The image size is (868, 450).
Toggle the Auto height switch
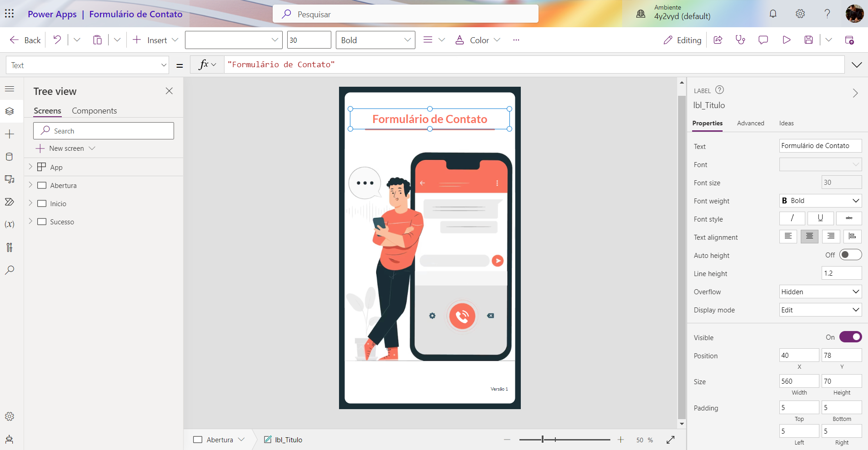pyautogui.click(x=850, y=255)
